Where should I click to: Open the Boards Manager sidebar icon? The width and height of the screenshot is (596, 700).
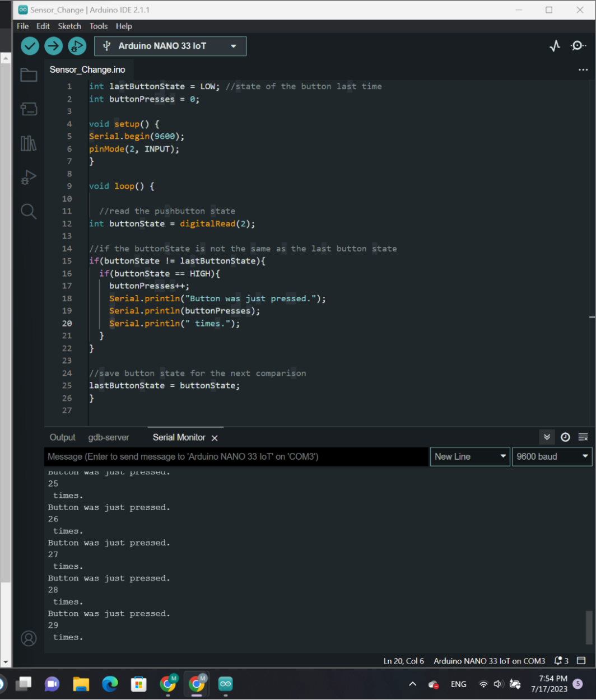click(x=29, y=109)
